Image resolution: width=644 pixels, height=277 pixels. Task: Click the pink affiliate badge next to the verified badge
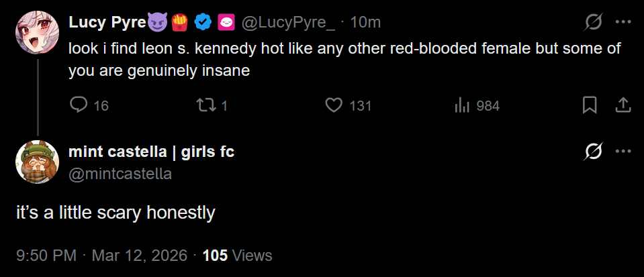pos(226,23)
